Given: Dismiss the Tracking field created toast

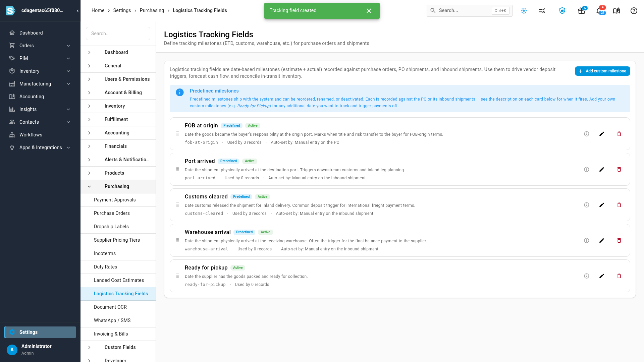Looking at the screenshot, I should click(x=369, y=11).
